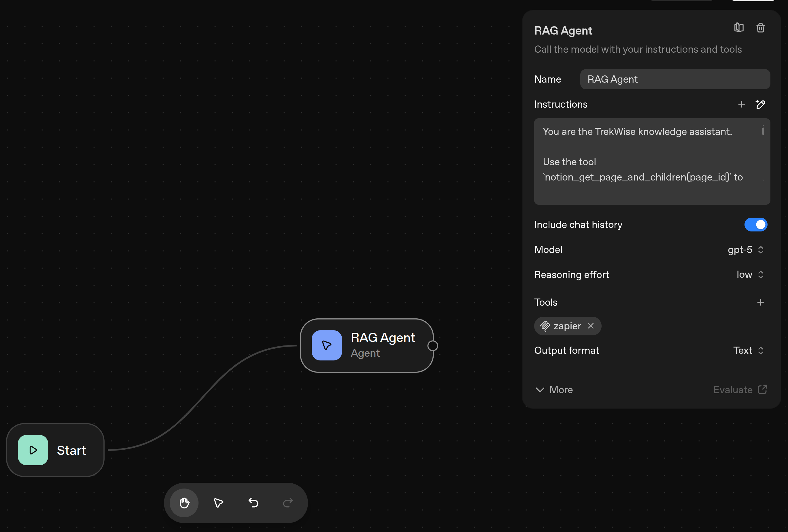Disable Include chat history
This screenshot has width=788, height=532.
[756, 224]
